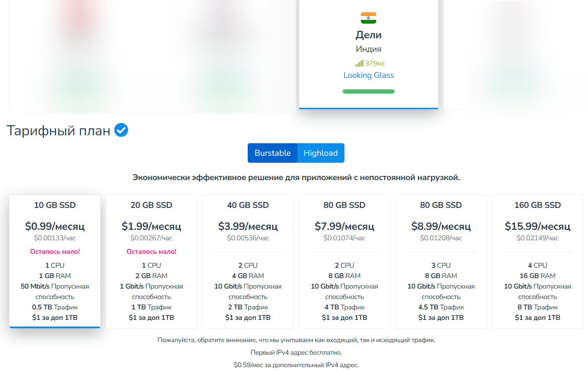
Task: Choose the 10 GB SSD $0.99 plan
Action: click(55, 261)
